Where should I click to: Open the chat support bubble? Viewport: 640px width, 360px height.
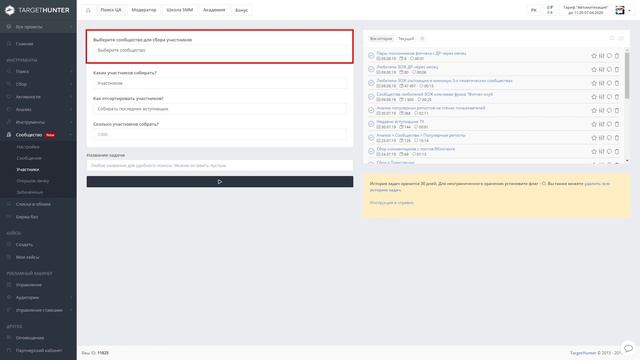pyautogui.click(x=628, y=348)
